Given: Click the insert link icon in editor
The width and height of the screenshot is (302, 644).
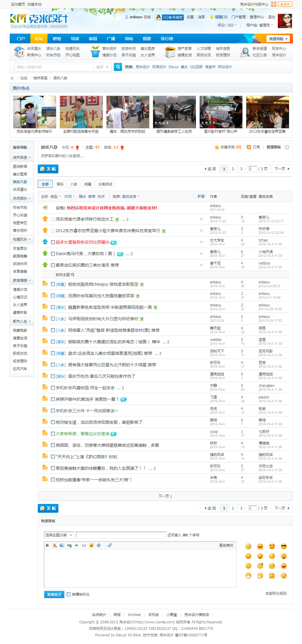Looking at the screenshot, I should click(69, 546).
